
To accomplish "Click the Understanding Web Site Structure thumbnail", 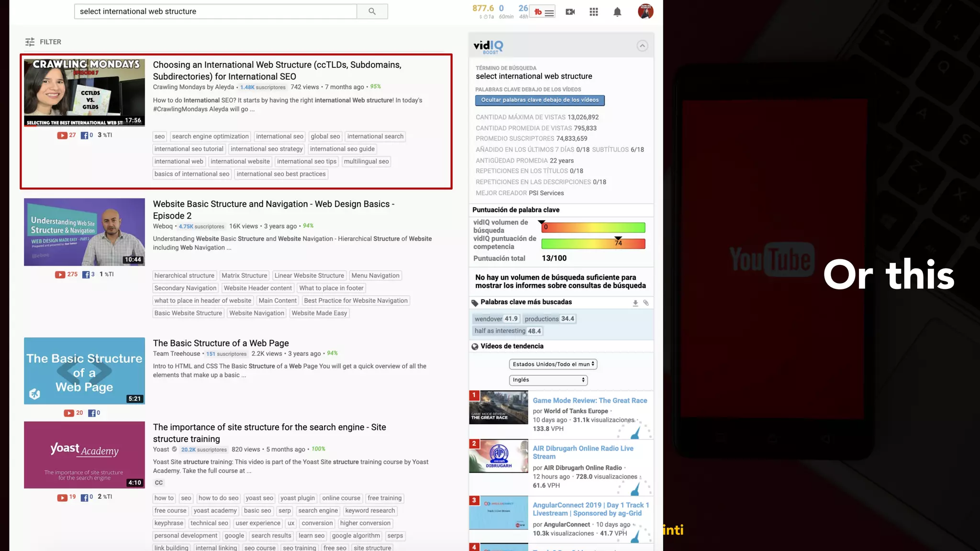I will (84, 232).
